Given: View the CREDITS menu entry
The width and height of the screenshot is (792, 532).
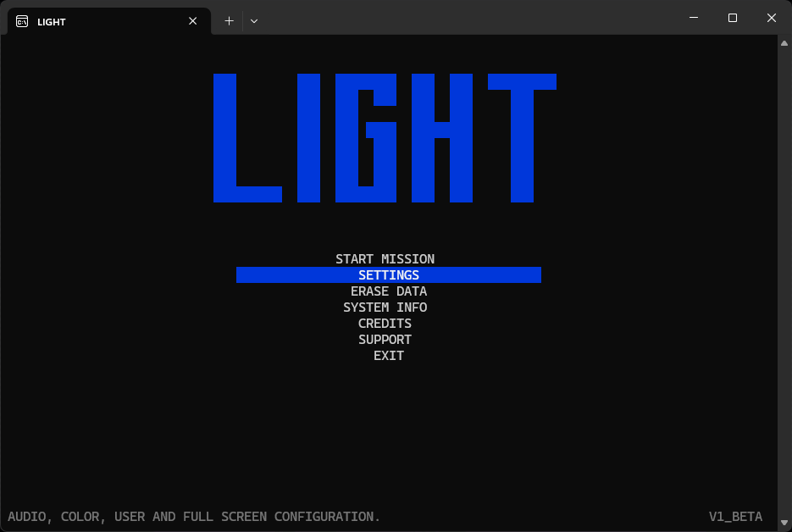Looking at the screenshot, I should click(x=385, y=324).
